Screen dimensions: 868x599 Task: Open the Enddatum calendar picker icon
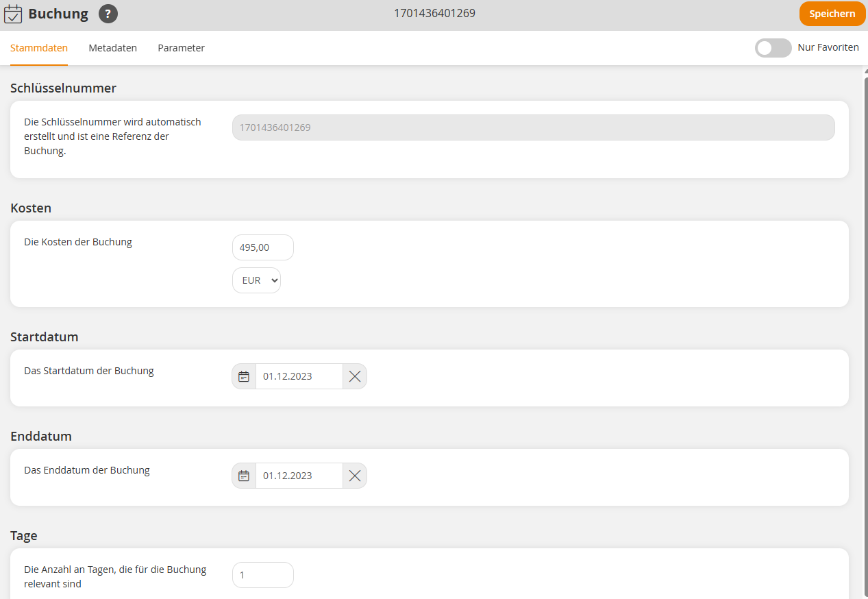[244, 476]
